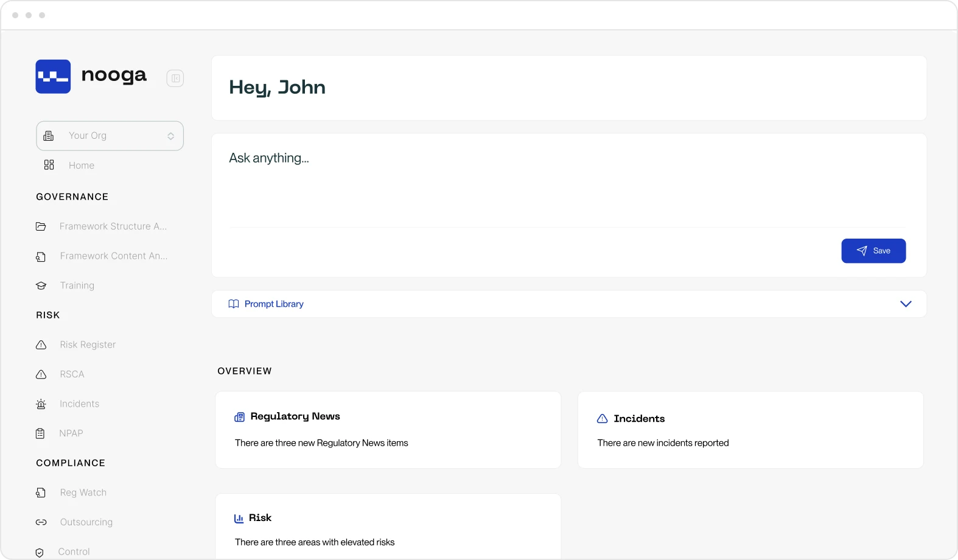The height and width of the screenshot is (560, 958).
Task: Click the Home grid icon
Action: 49,165
